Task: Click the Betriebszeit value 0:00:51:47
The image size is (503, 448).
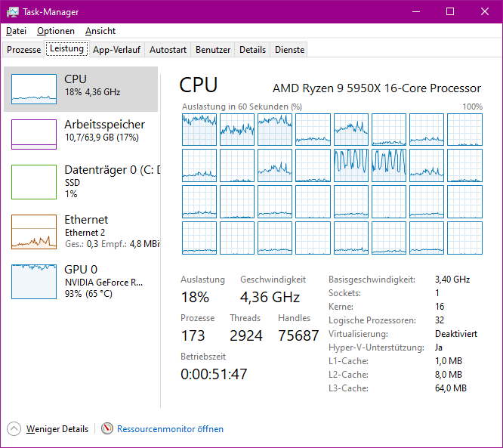Action: (x=214, y=374)
